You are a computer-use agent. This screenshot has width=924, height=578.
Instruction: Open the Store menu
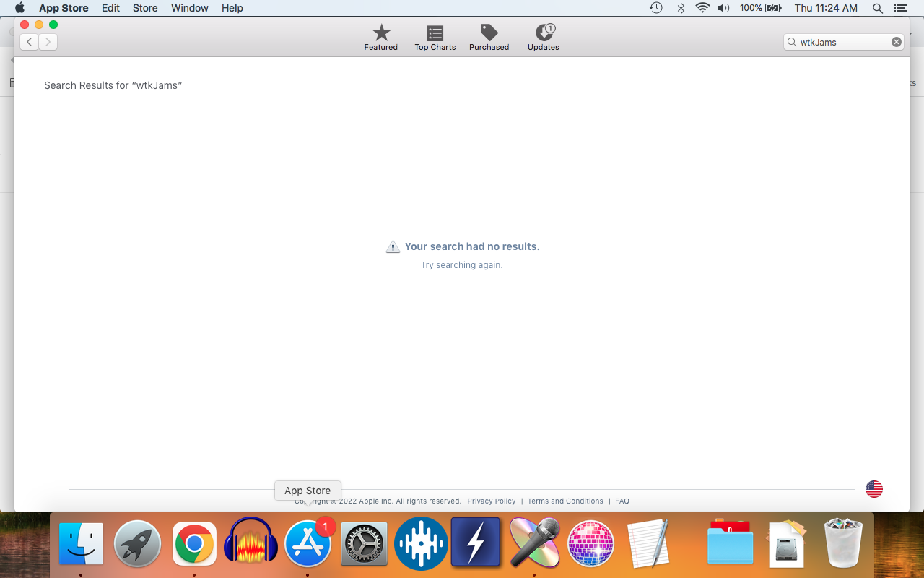145,8
